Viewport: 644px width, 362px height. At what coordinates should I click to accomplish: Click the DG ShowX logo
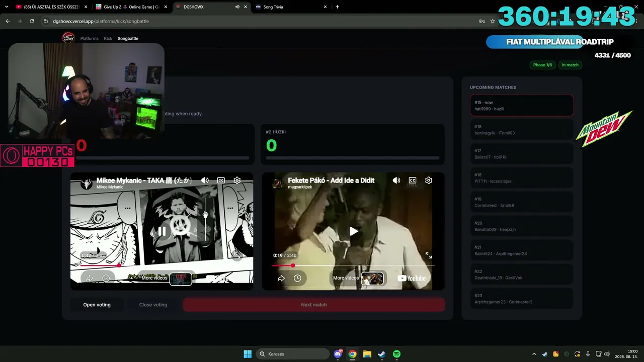point(68,38)
